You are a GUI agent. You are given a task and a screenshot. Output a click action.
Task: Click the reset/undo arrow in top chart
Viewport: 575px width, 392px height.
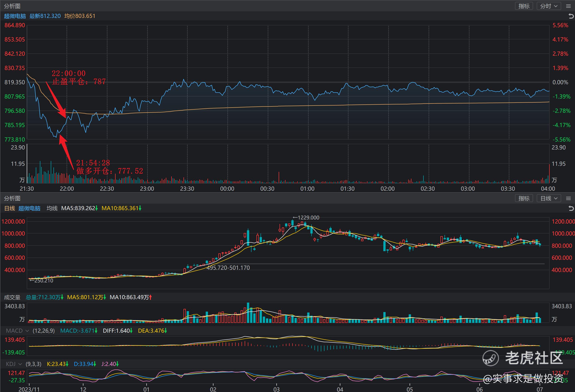(x=571, y=16)
